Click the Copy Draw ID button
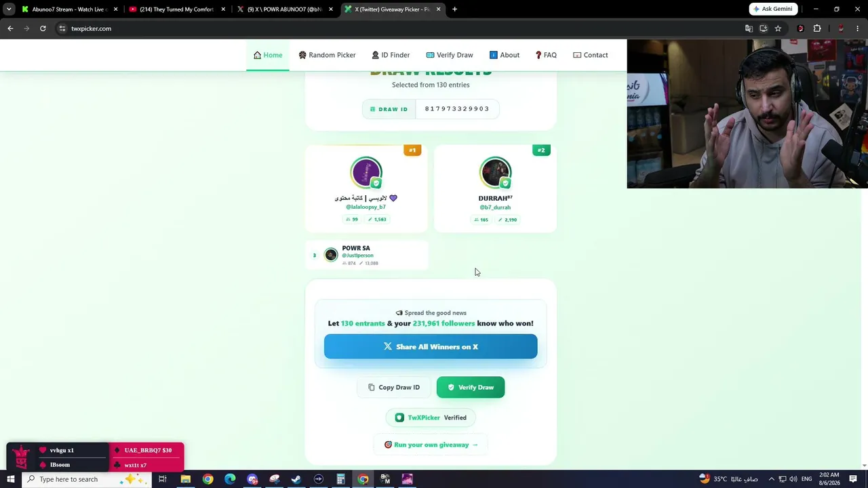Viewport: 868px width, 488px height. point(394,387)
